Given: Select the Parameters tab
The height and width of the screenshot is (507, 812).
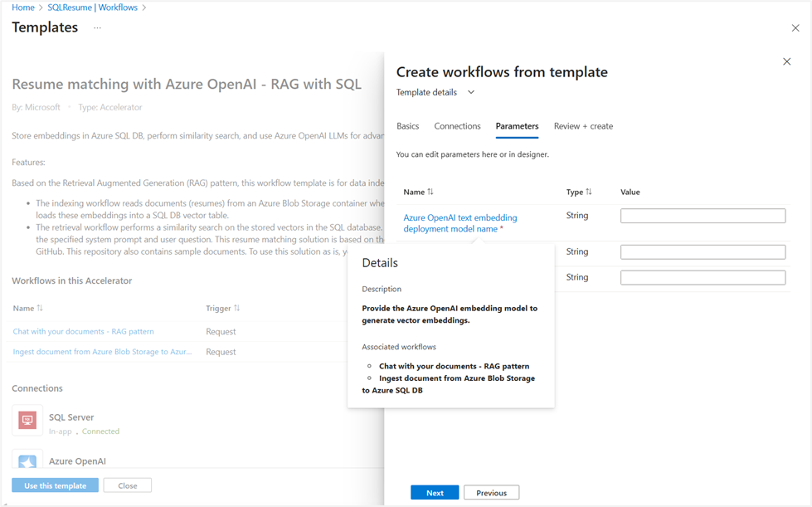Looking at the screenshot, I should (x=517, y=126).
